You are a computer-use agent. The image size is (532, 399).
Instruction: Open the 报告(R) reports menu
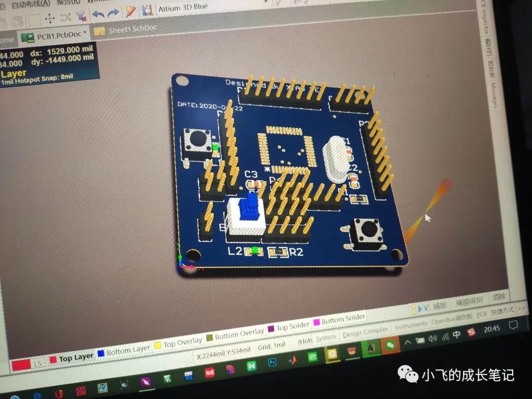click(68, 2)
